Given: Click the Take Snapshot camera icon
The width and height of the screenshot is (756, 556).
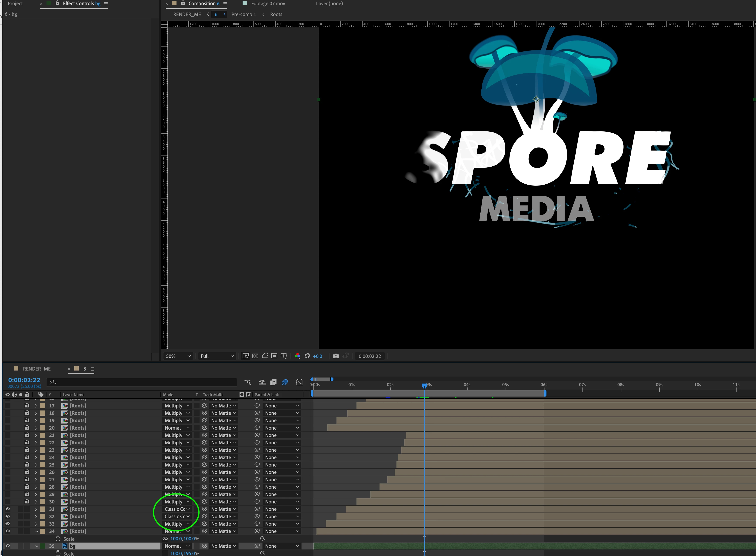Looking at the screenshot, I should click(336, 356).
